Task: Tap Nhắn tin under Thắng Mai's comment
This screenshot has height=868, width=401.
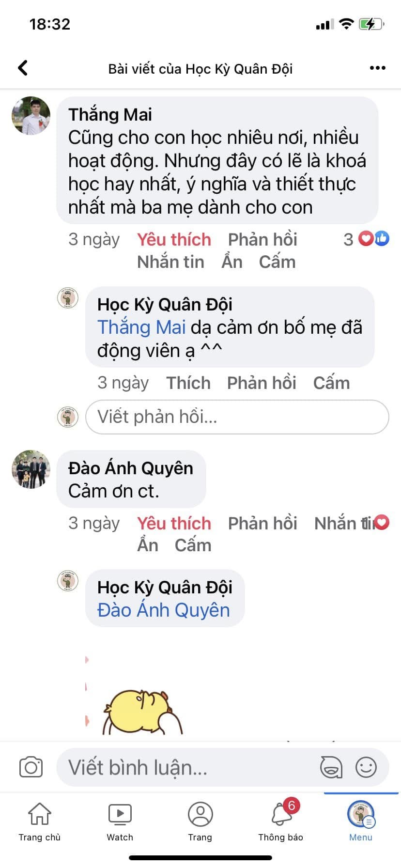Action: coord(170,262)
